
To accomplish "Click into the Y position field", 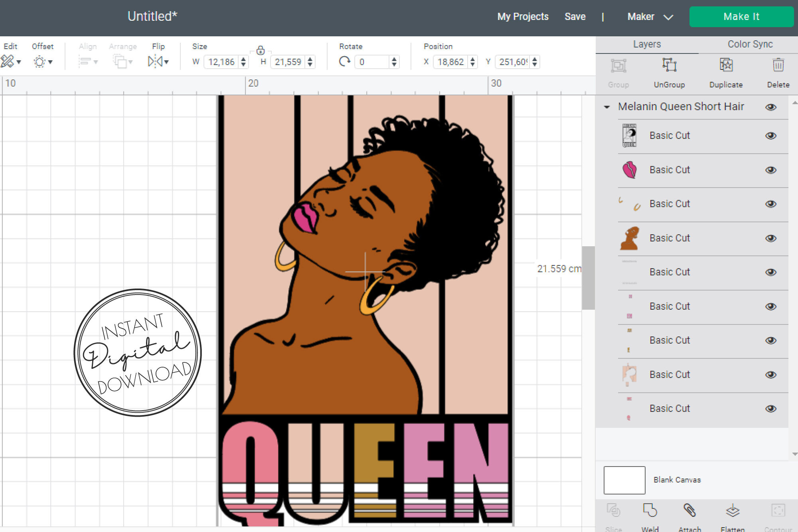I will [513, 62].
